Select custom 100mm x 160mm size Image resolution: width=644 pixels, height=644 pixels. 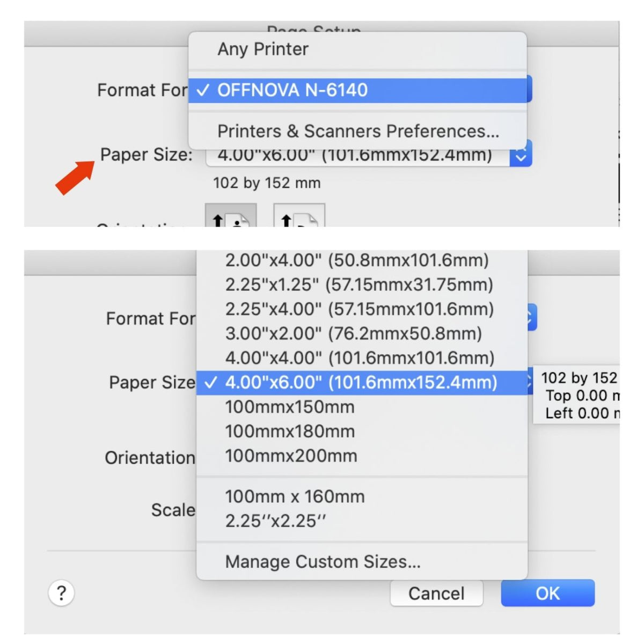[x=295, y=497]
